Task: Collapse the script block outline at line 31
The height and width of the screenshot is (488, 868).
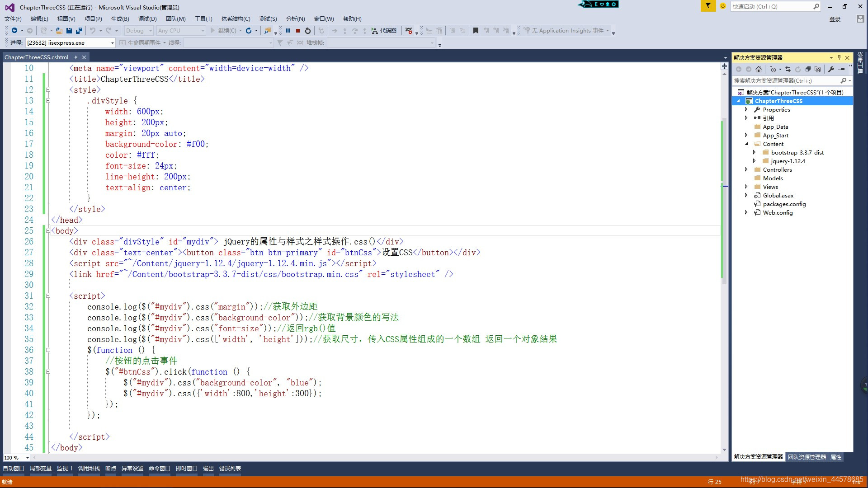Action: click(48, 296)
